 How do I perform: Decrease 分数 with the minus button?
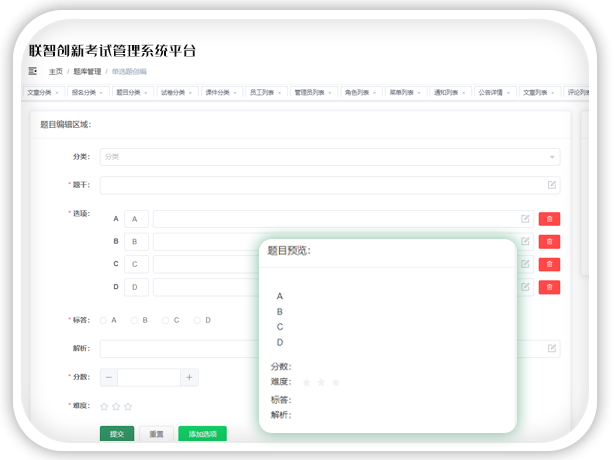pos(109,377)
